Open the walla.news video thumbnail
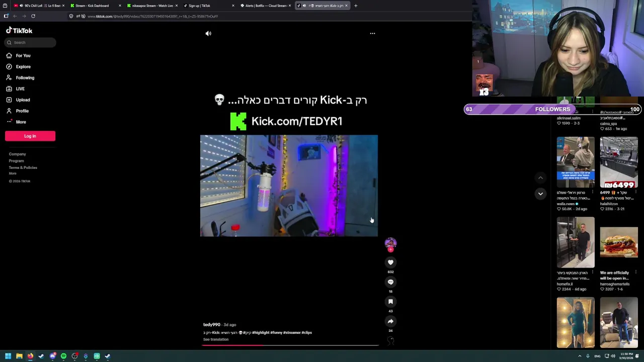644x362 pixels. point(576,162)
